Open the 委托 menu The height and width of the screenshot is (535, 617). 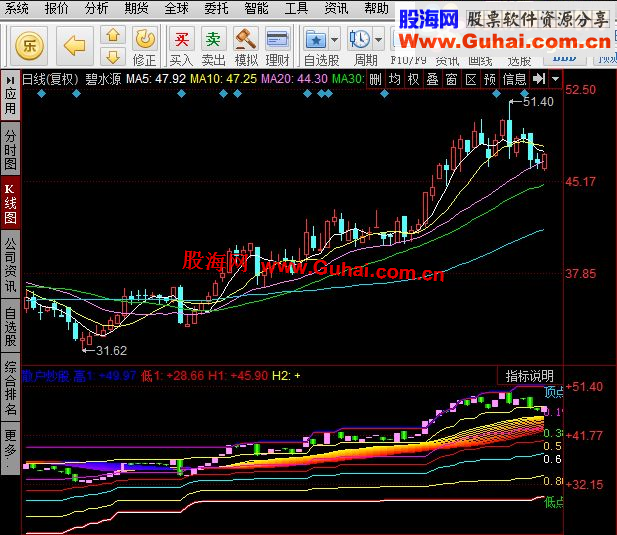click(216, 8)
